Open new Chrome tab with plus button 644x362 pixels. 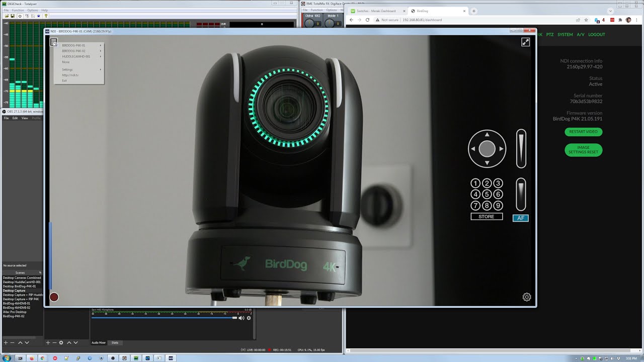pyautogui.click(x=474, y=11)
